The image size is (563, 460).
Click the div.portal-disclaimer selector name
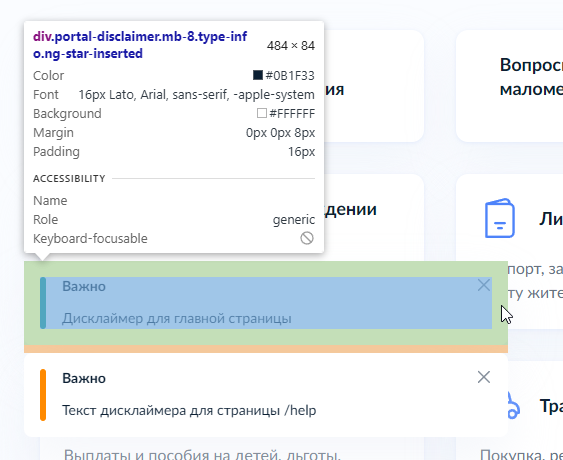tap(140, 45)
